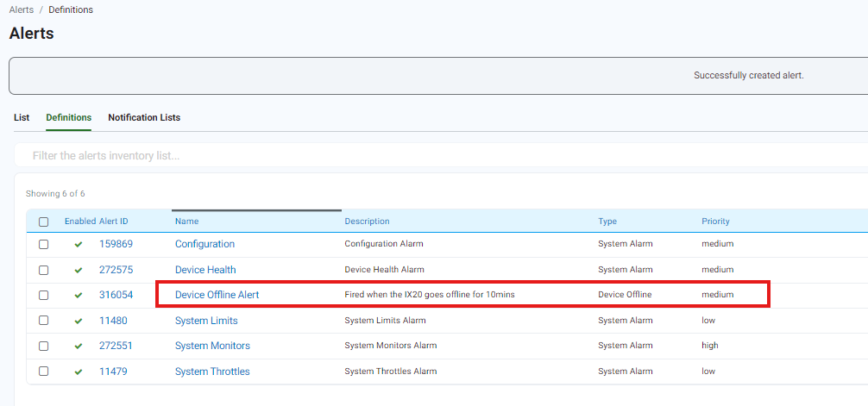Viewport: 868px width, 406px height.
Task: Open alert ID 159869
Action: [116, 244]
